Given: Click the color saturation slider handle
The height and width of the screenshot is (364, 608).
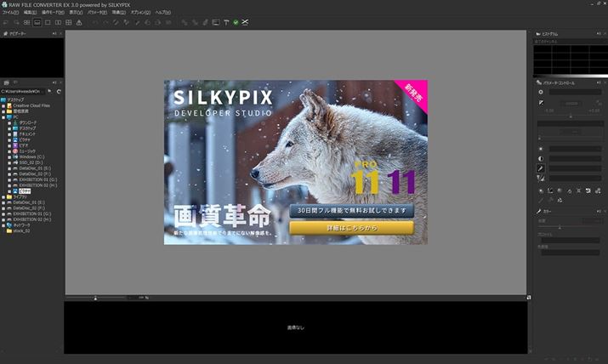Looking at the screenshot, I should point(560,228).
